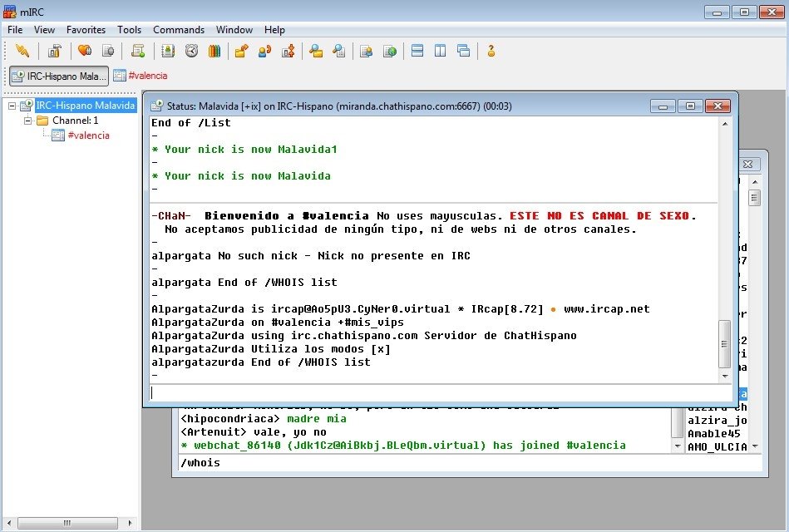Click the Tile Horizontal windows icon
The height and width of the screenshot is (532, 789).
417,51
